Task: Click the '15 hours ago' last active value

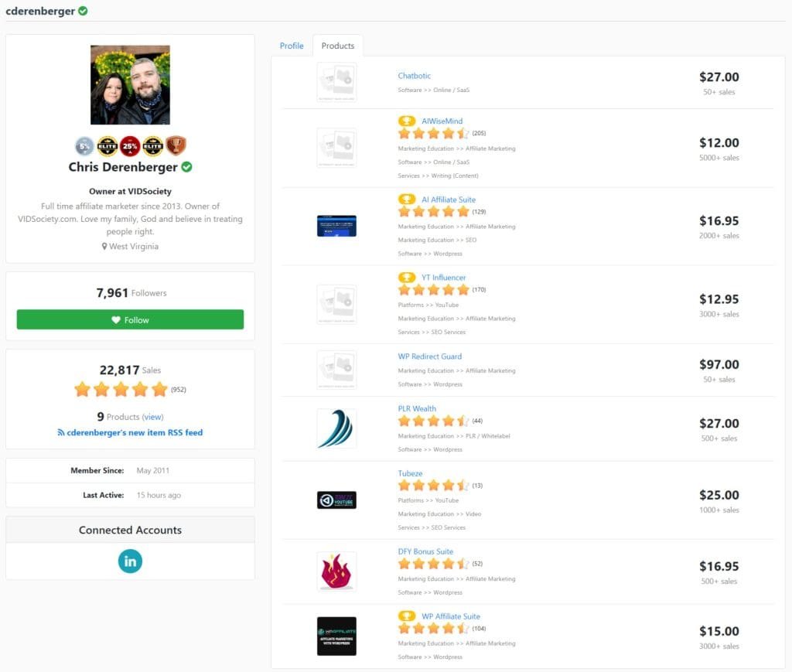Action: click(x=159, y=495)
